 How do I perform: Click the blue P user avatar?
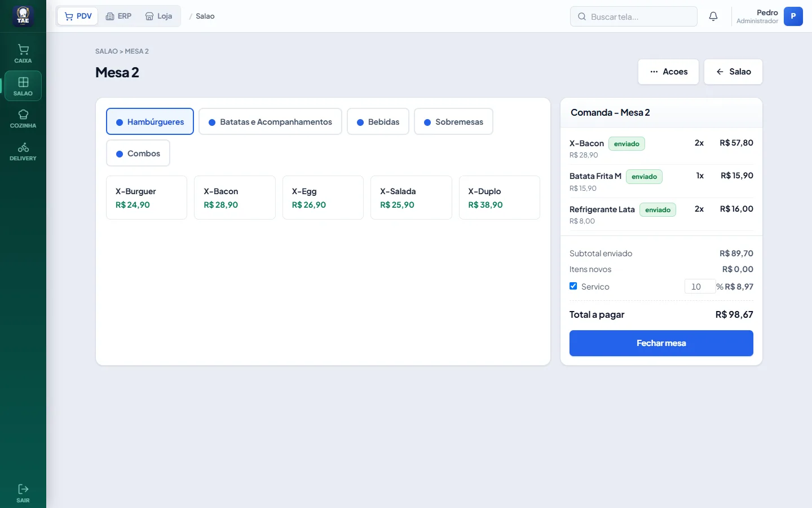click(793, 16)
